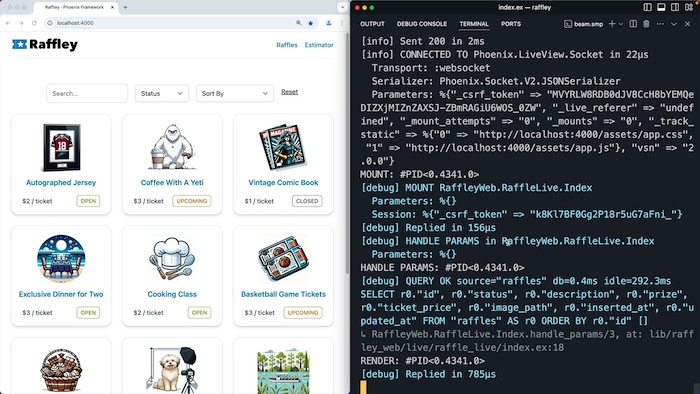Close the terminal panel
Image resolution: width=700 pixels, height=394 pixels.
pos(688,24)
